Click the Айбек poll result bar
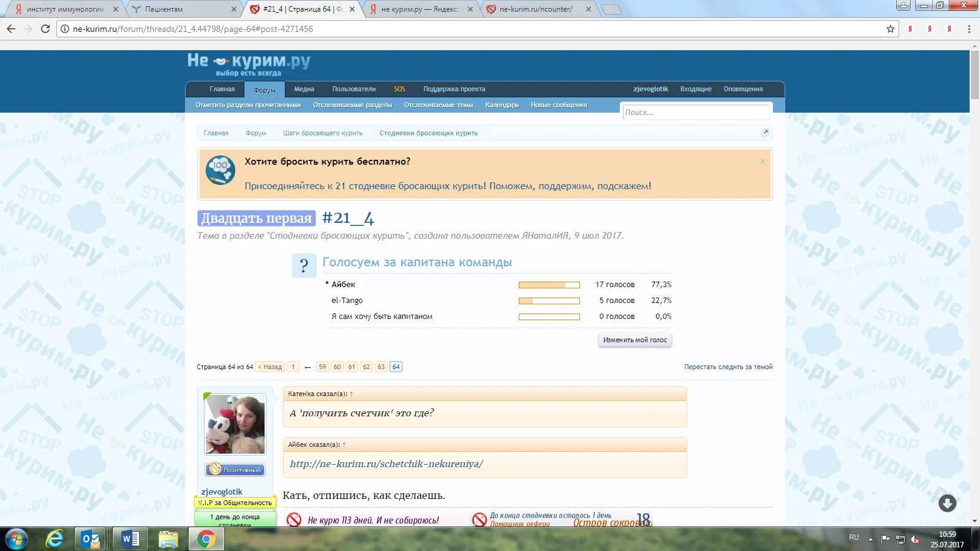 click(549, 285)
